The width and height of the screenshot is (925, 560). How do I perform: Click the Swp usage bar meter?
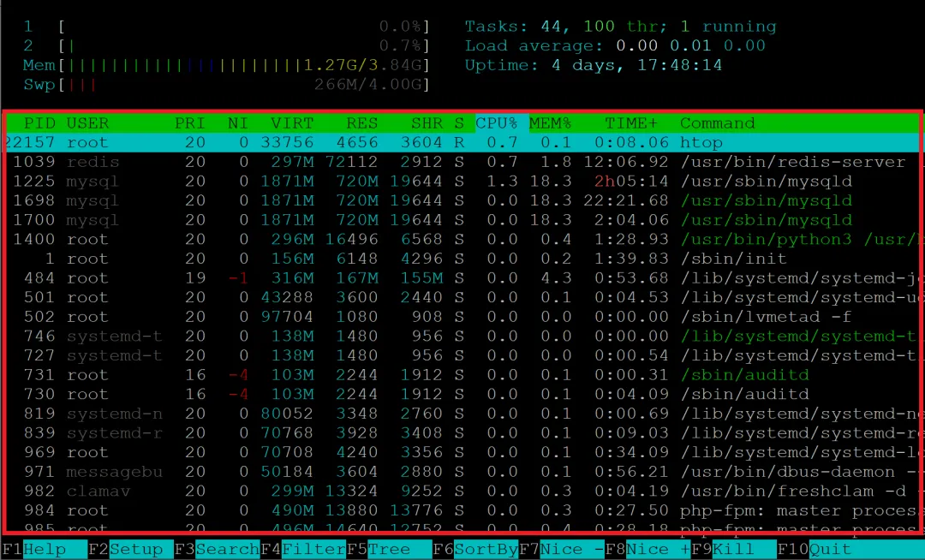point(226,85)
